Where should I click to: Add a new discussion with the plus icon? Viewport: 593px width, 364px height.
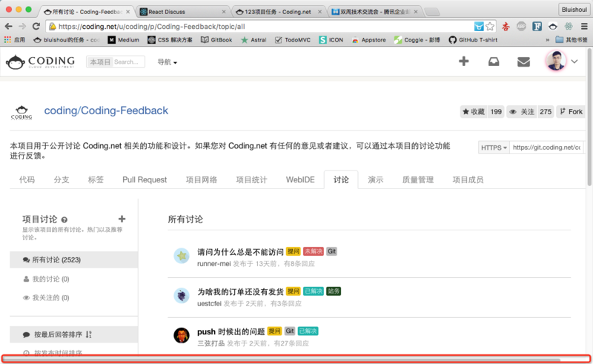(122, 219)
